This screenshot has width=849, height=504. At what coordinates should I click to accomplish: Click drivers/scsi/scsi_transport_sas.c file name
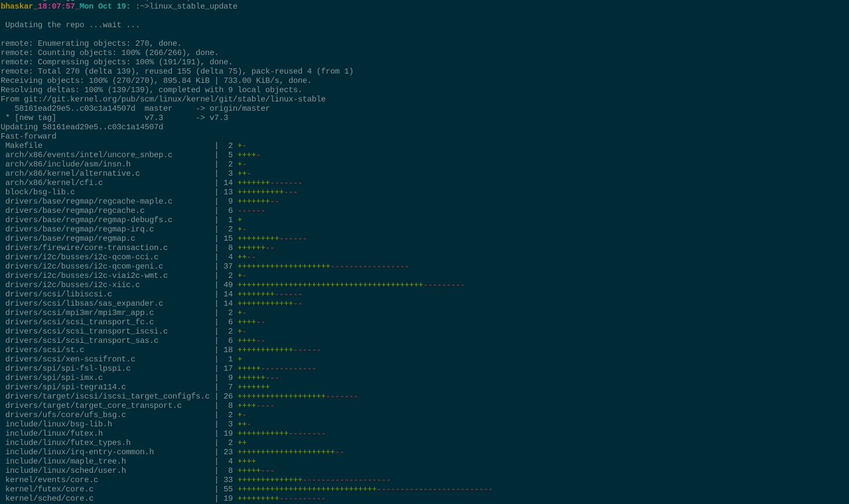pyautogui.click(x=82, y=340)
